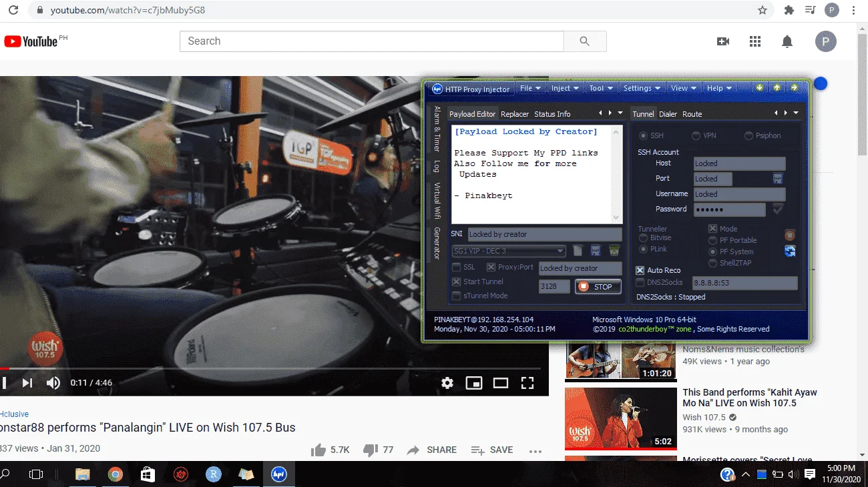Viewport: 868px width, 487px height.
Task: Click into the YouTube Search field
Action: (x=372, y=41)
